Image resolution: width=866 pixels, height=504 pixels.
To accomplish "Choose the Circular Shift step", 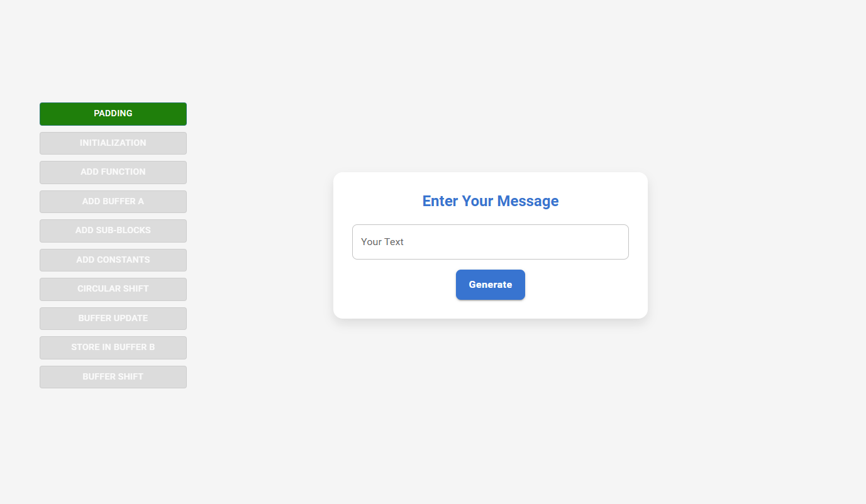I will [x=113, y=289].
